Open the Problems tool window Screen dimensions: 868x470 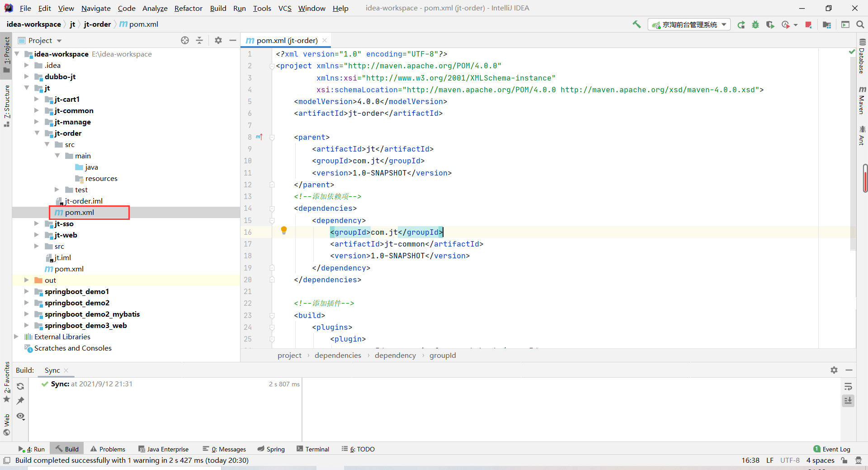tap(108, 449)
